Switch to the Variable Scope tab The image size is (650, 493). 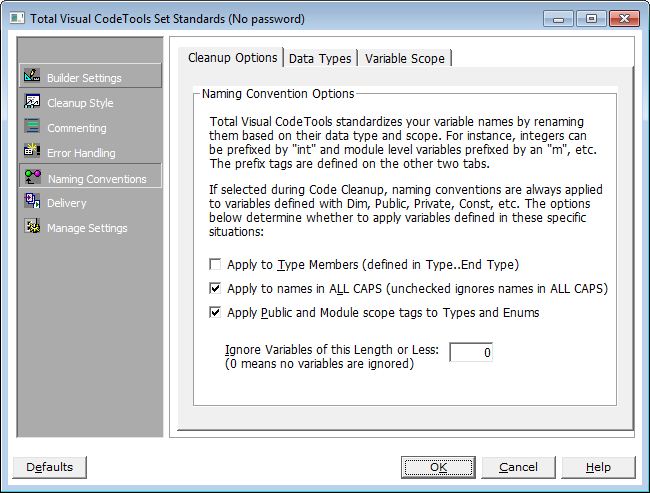point(405,58)
